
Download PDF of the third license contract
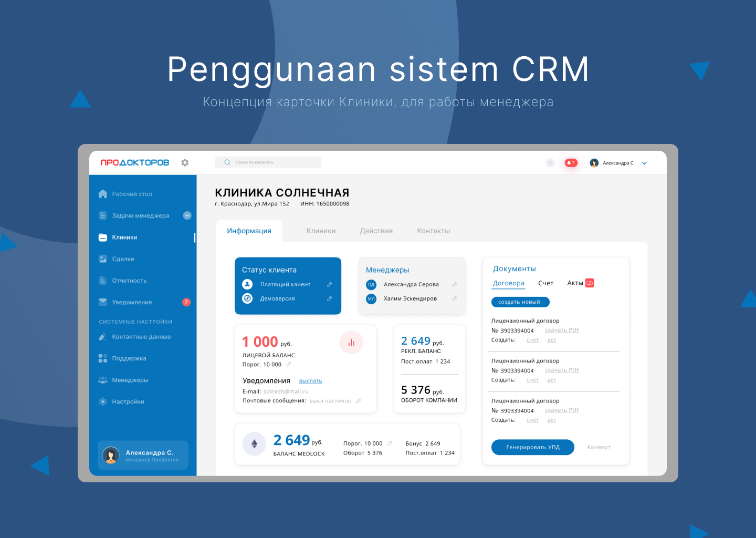point(562,410)
